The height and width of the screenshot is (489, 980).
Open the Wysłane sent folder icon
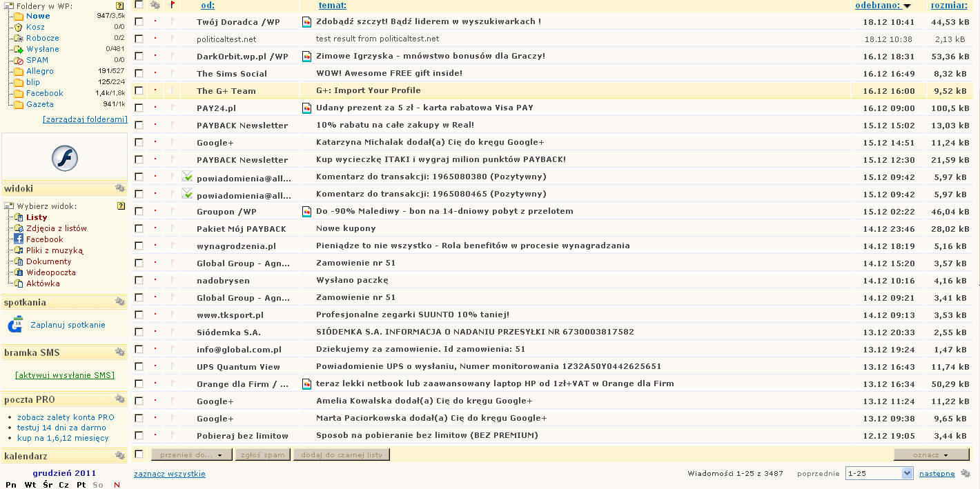click(18, 49)
